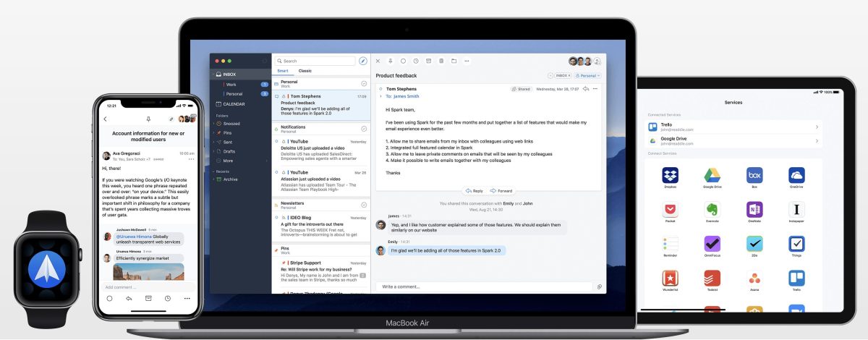The height and width of the screenshot is (340, 868).
Task: Expand the recipient details next to To: James Smith
Action: (x=380, y=95)
